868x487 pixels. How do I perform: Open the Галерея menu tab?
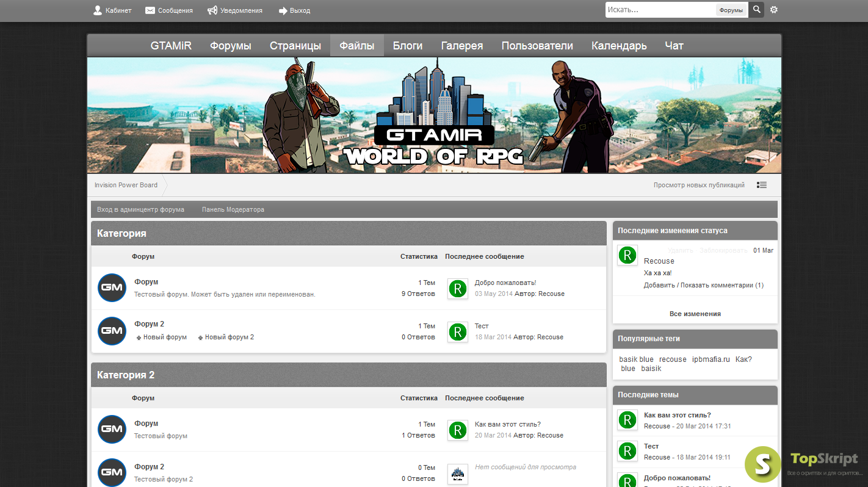[x=462, y=46]
